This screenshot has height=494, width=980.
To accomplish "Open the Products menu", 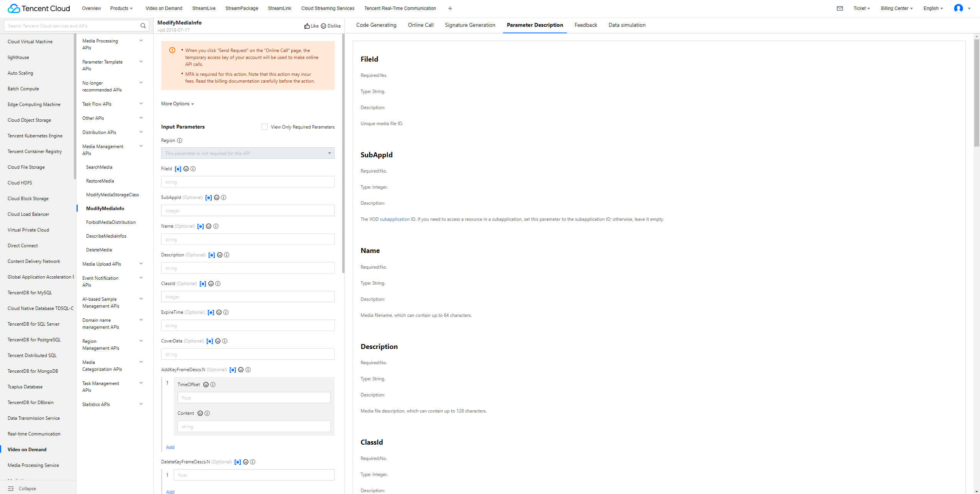I will click(x=121, y=8).
